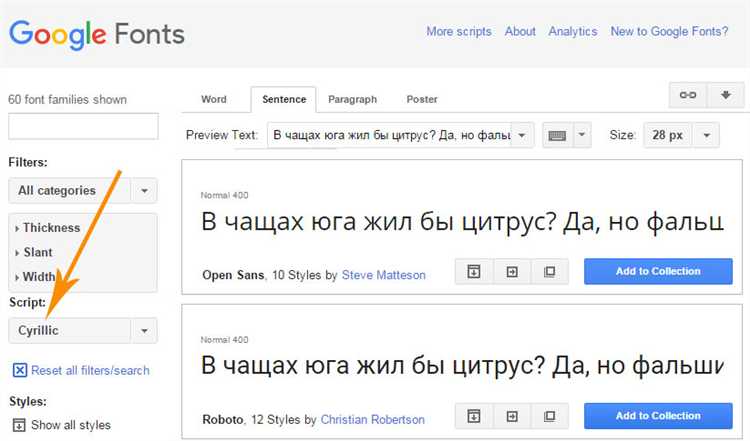Click the Open Sans font name
The height and width of the screenshot is (441, 750).
233,276
